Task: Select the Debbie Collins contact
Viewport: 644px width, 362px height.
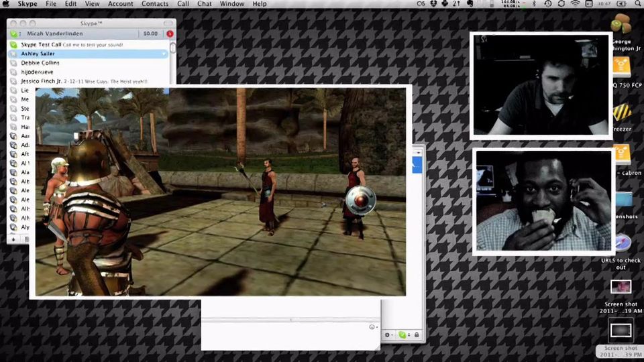Action: click(x=89, y=63)
